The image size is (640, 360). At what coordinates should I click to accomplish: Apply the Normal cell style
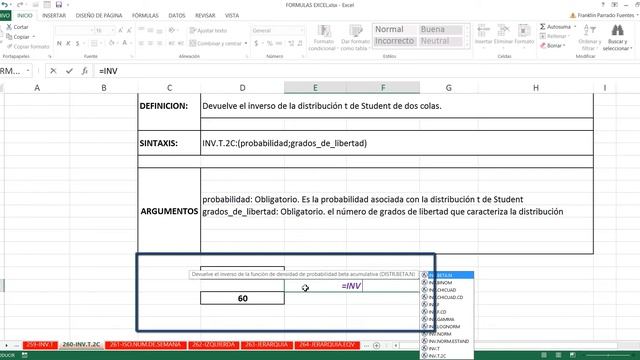click(394, 29)
